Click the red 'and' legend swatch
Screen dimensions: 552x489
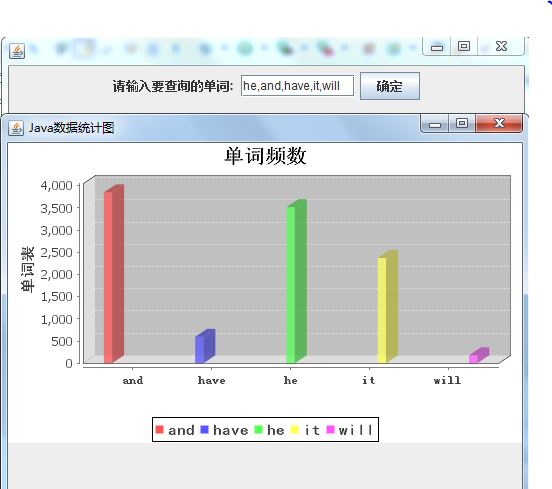[159, 430]
